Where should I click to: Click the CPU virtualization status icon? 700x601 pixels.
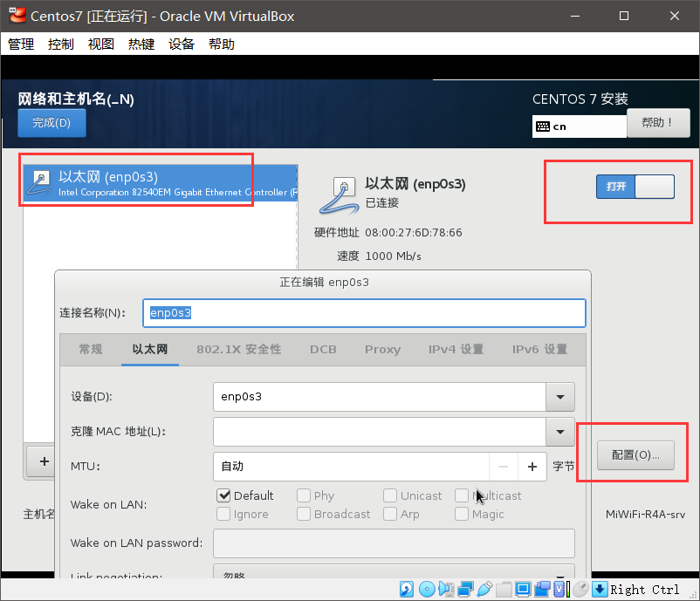click(561, 590)
